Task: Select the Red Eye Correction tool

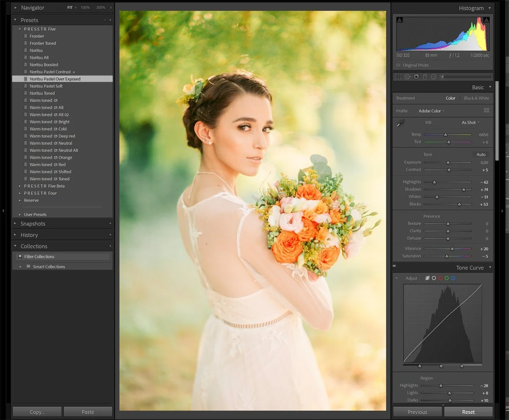Action: [x=416, y=76]
